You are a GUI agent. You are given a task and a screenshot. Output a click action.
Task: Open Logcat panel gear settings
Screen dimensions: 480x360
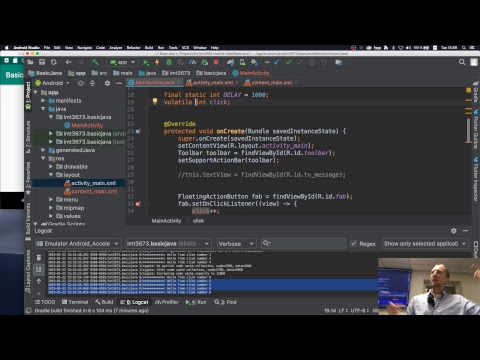453,231
